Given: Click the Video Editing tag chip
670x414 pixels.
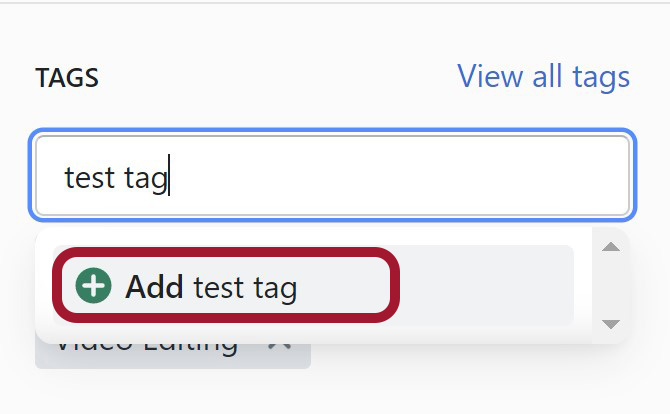Looking at the screenshot, I should pyautogui.click(x=173, y=355).
